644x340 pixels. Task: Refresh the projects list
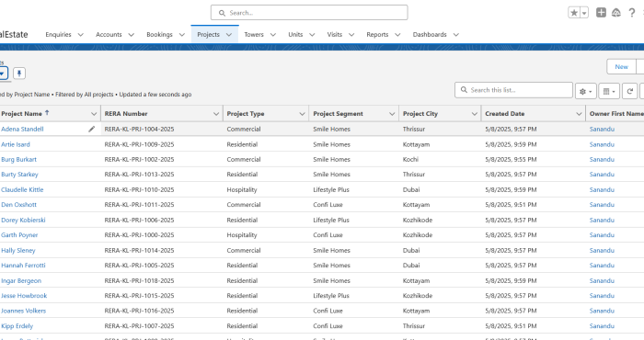pos(629,92)
